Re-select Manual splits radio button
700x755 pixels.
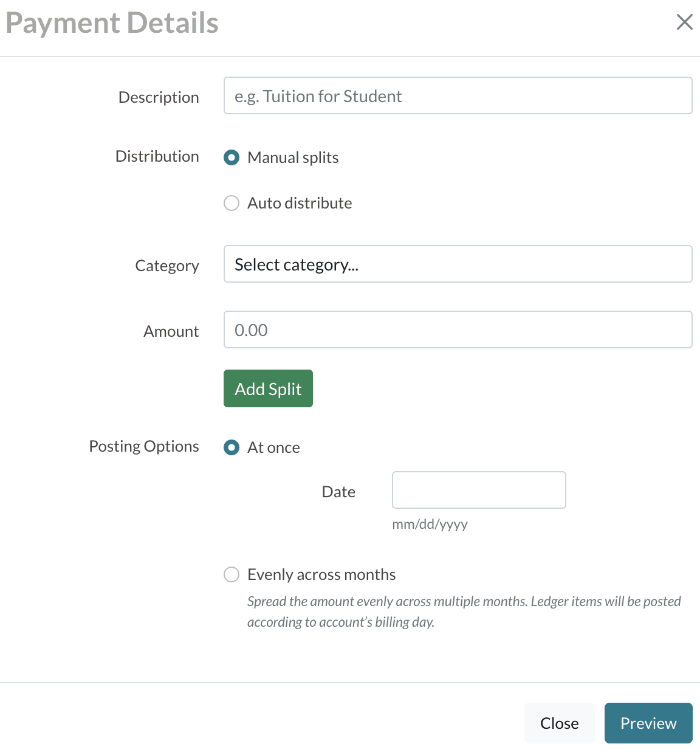click(x=232, y=157)
